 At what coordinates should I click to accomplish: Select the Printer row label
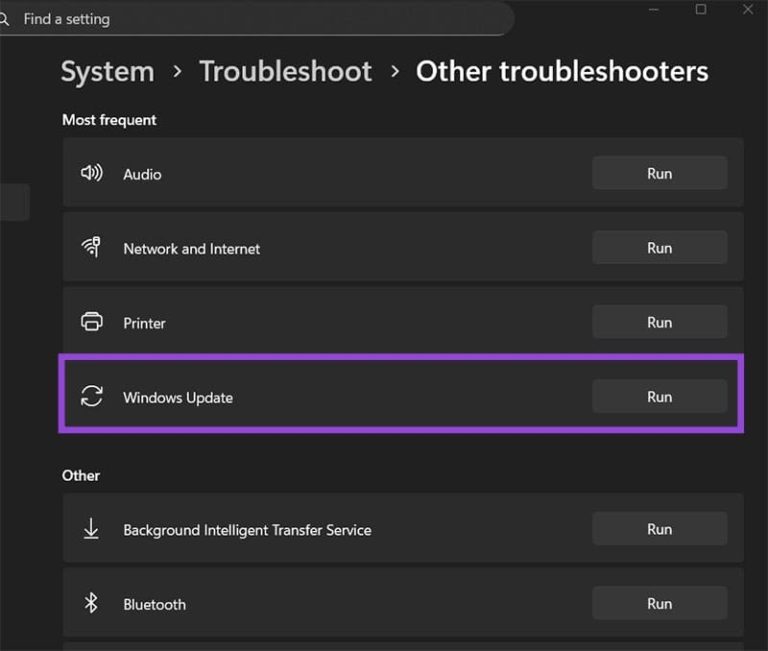click(x=144, y=323)
